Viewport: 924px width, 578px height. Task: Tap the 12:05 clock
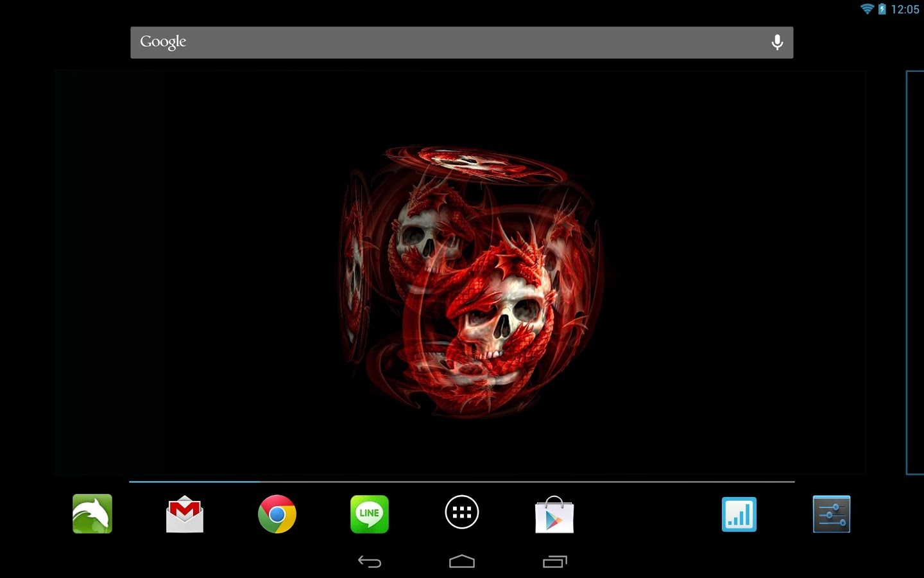(x=905, y=9)
